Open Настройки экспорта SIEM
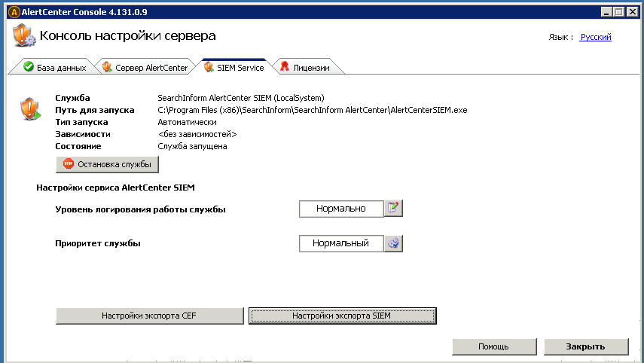644x363 pixels. click(343, 316)
